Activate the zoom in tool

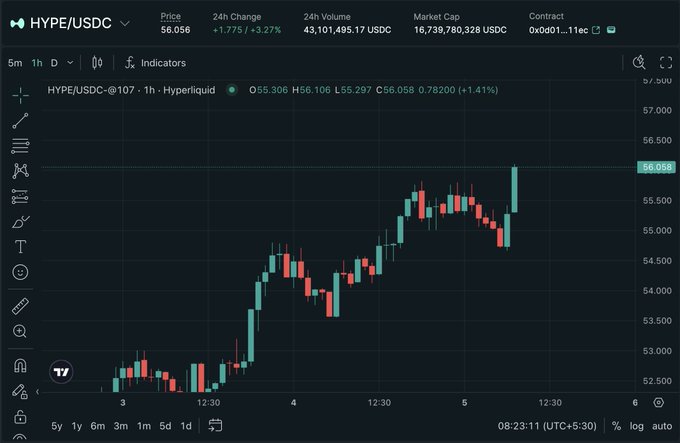coord(20,331)
